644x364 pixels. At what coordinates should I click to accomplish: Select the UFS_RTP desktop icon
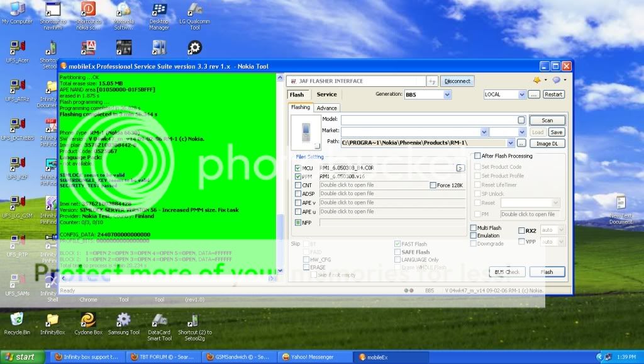pyautogui.click(x=17, y=246)
